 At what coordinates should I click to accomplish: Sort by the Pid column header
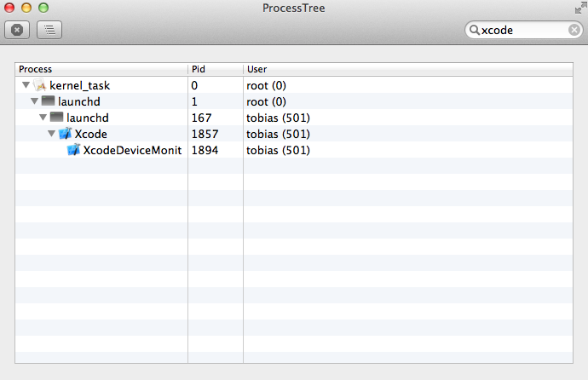click(216, 69)
